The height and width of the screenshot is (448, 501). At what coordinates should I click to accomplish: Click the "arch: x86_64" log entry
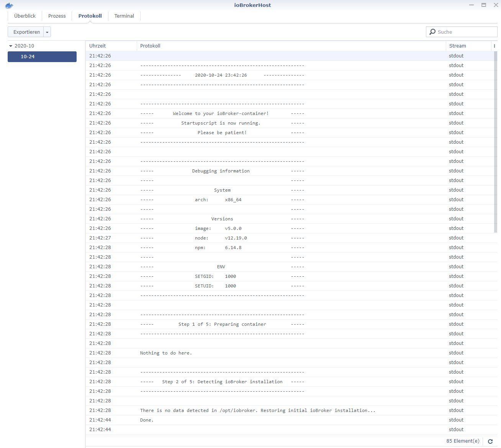coord(291,200)
